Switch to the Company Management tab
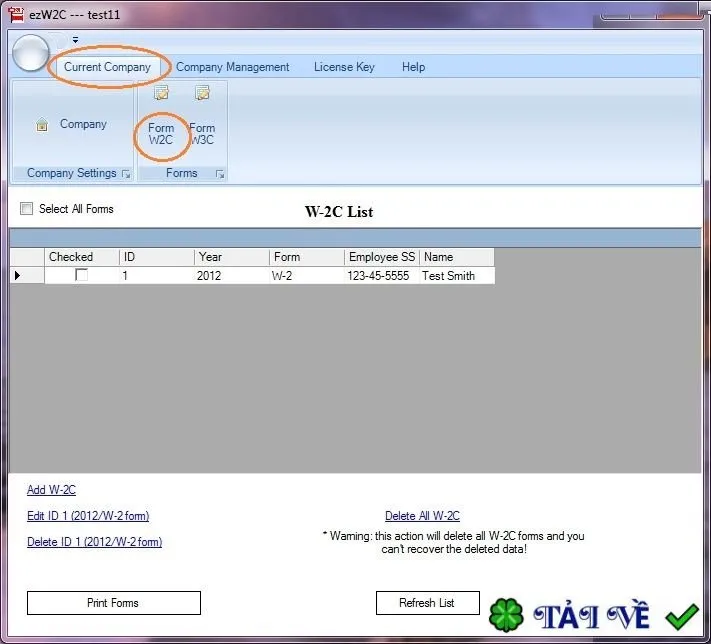 point(233,67)
